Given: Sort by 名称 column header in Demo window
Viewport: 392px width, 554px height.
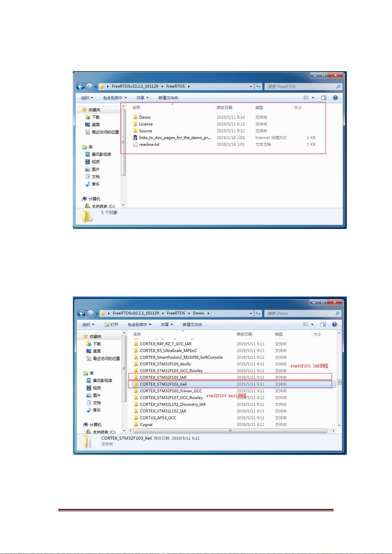Looking at the screenshot, I should (x=137, y=334).
